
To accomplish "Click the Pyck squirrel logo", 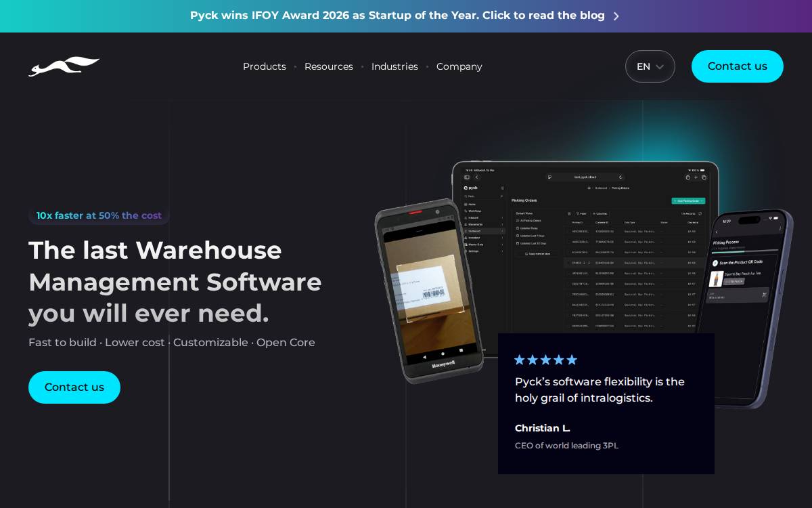I will (x=64, y=66).
